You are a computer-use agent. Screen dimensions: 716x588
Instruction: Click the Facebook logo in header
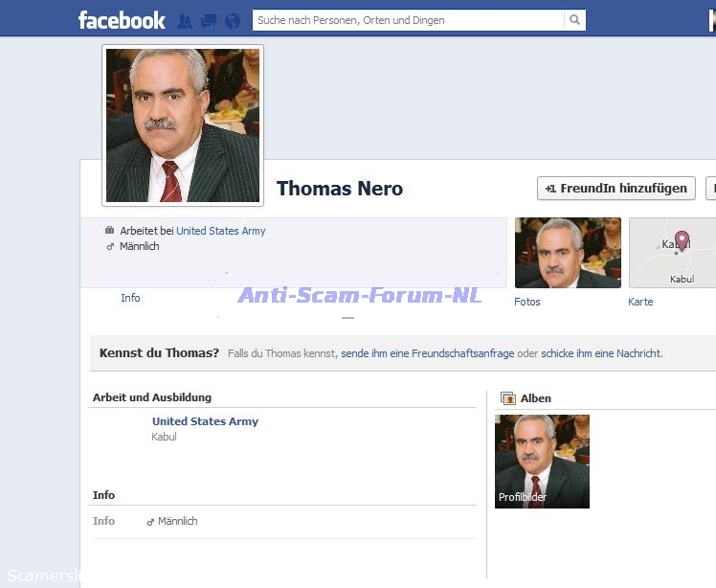(122, 20)
